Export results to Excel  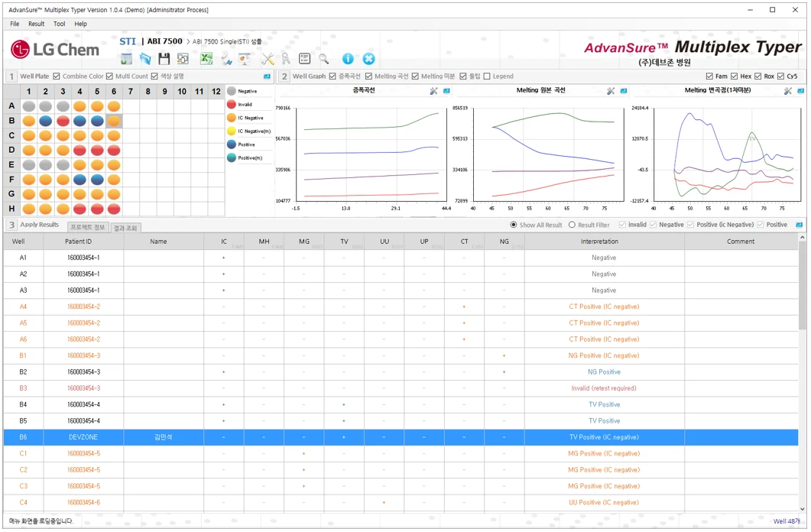[207, 59]
